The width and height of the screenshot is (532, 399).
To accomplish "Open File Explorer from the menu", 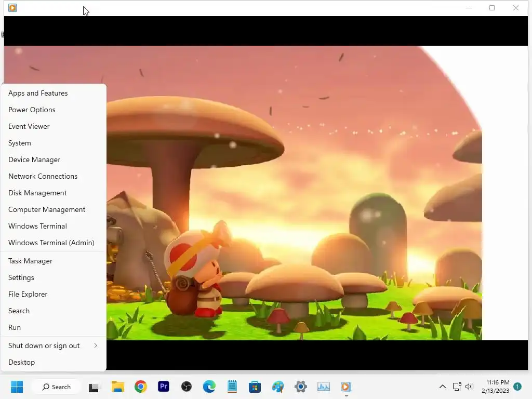I will tap(54, 294).
